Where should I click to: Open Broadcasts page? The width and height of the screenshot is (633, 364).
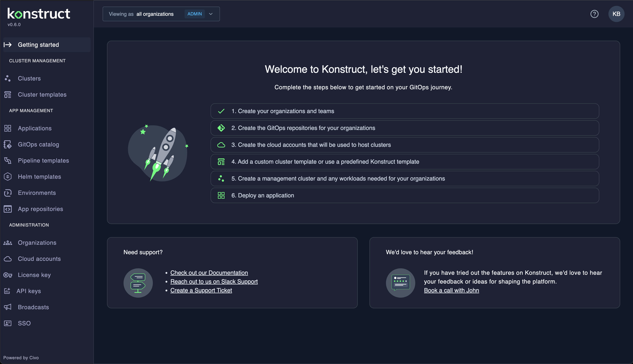(x=47, y=307)
